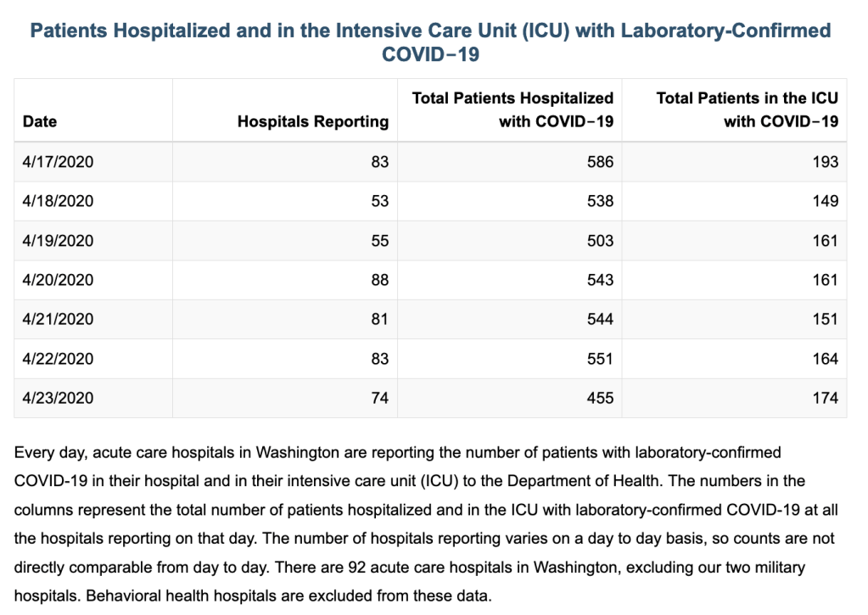Click the 174 ICU patients value
This screenshot has height=615, width=868.
pyautogui.click(x=826, y=398)
